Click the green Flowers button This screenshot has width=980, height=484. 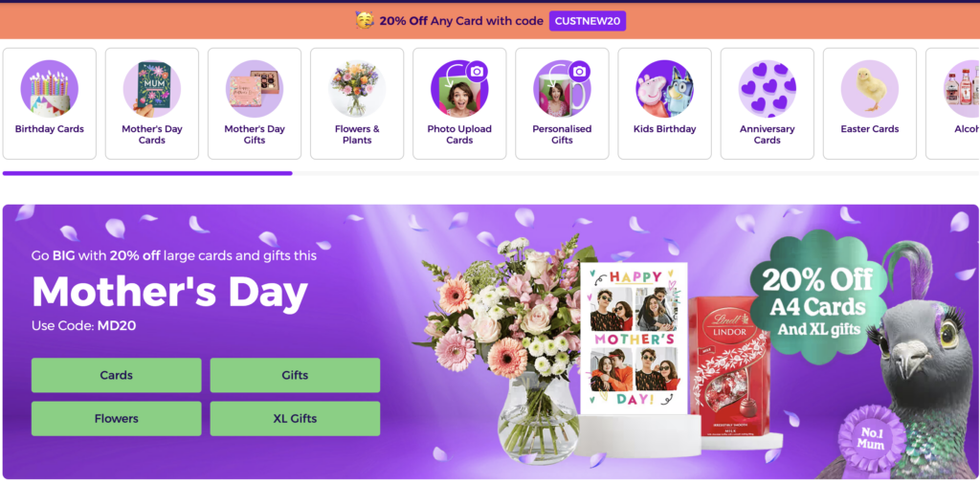tap(116, 418)
